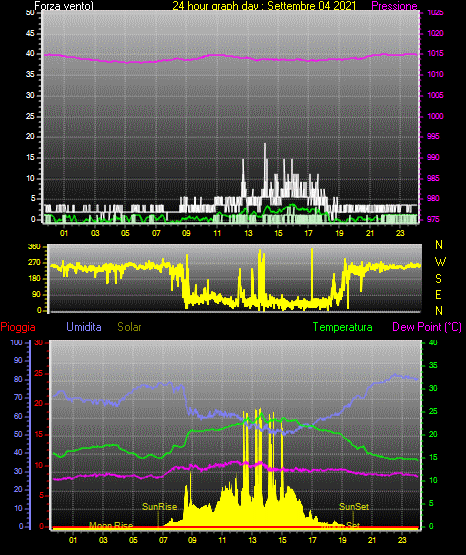The width and height of the screenshot is (466, 555).
Task: Click the 1015 value on pressure axis
Action: pos(435,53)
